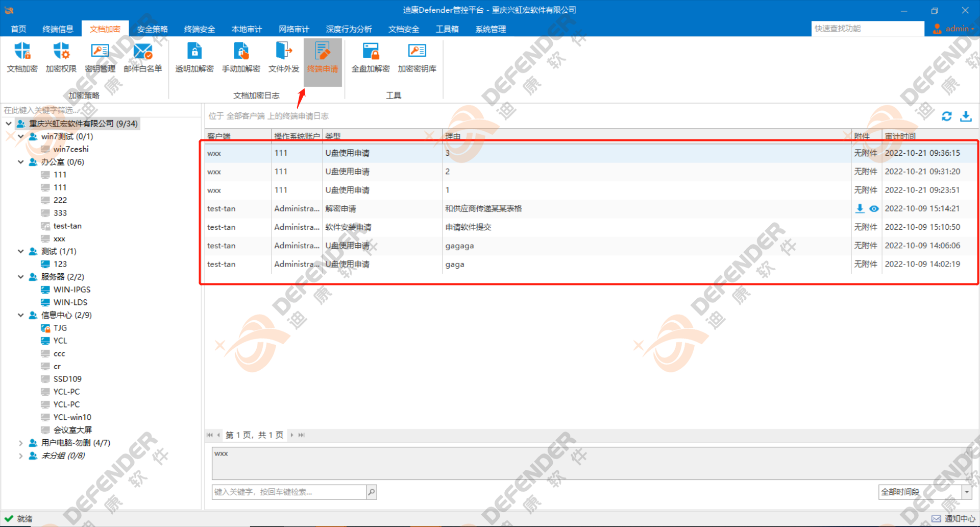Select the YCL-win10 computer node
The image size is (980, 527).
72,417
